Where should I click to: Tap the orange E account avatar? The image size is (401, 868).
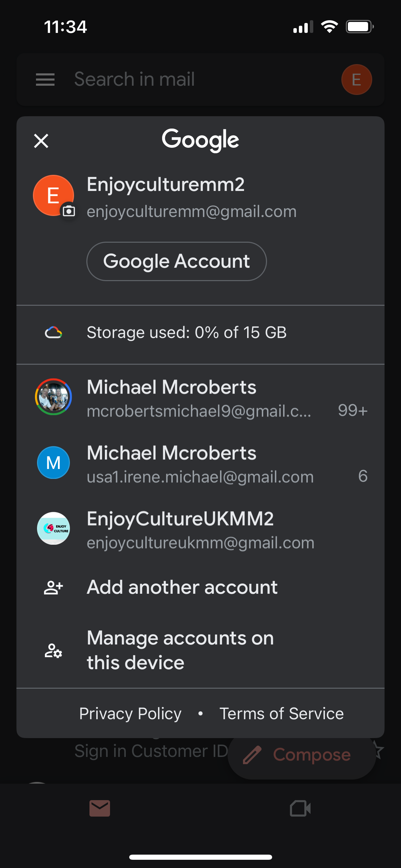click(53, 195)
